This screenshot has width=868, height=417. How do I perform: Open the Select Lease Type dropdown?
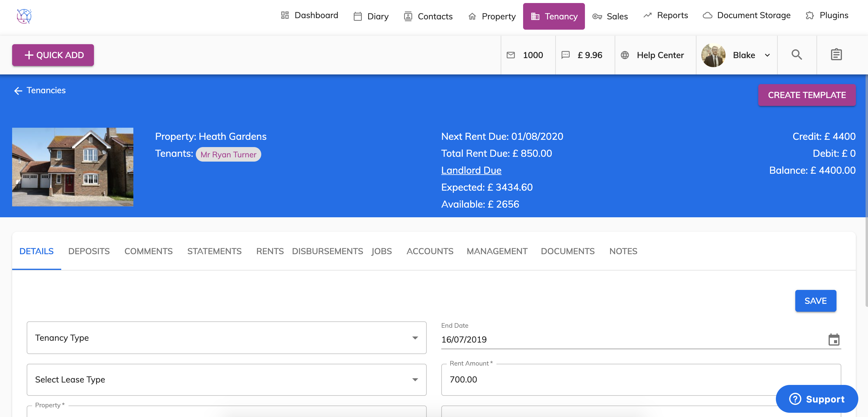point(226,379)
